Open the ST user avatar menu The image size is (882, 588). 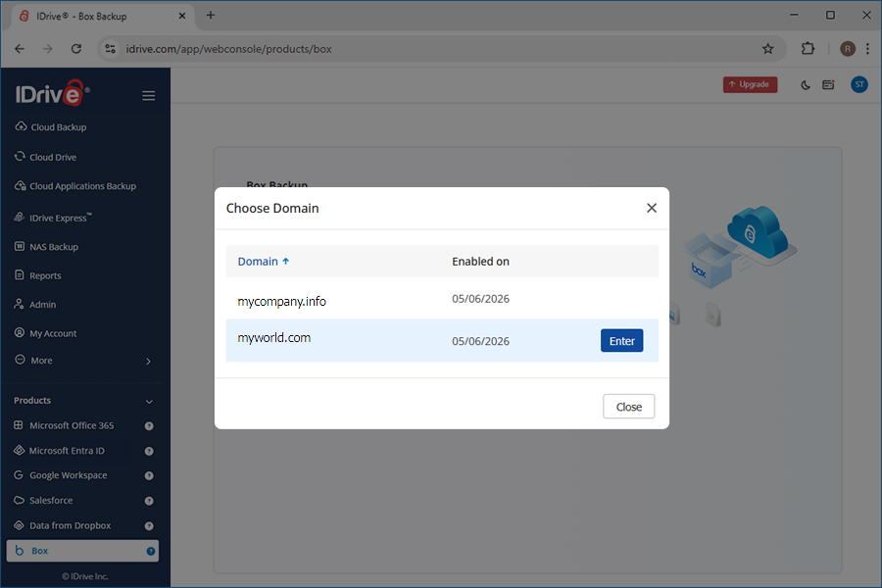click(x=858, y=84)
